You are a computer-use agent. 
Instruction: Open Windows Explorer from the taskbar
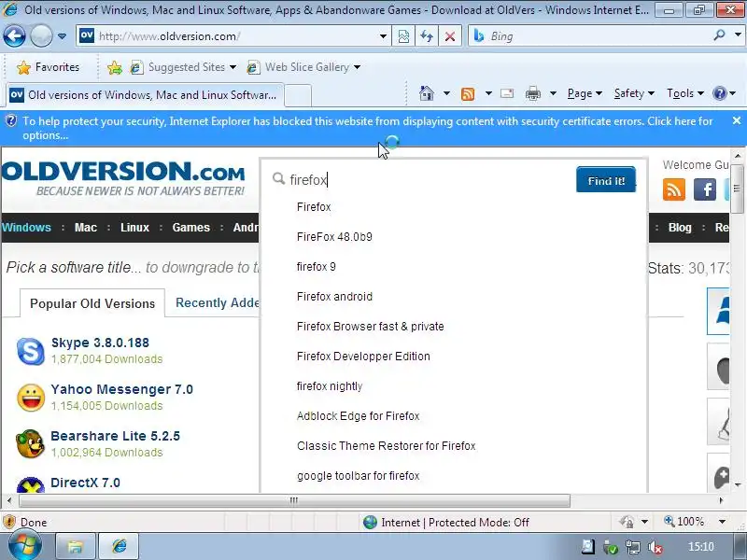[76, 546]
